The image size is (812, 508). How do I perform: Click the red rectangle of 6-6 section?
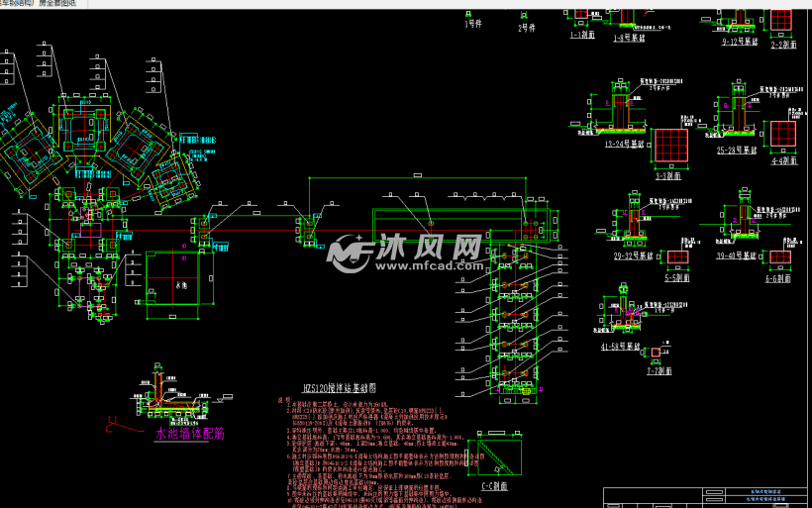[780, 256]
